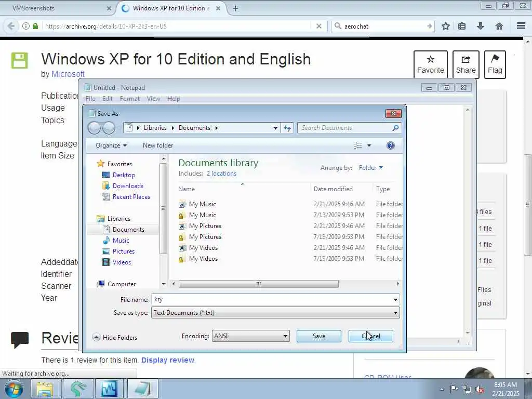Click the browser bookmark star icon
532x399 pixels.
445,26
